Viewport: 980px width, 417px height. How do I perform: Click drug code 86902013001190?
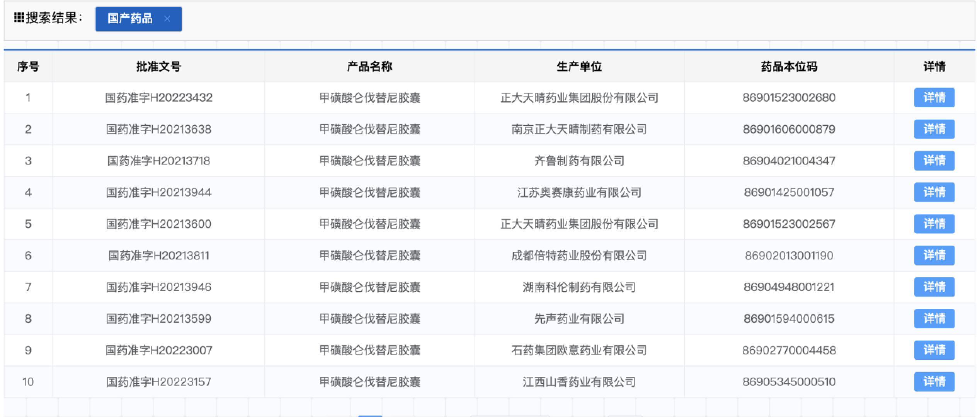point(789,256)
